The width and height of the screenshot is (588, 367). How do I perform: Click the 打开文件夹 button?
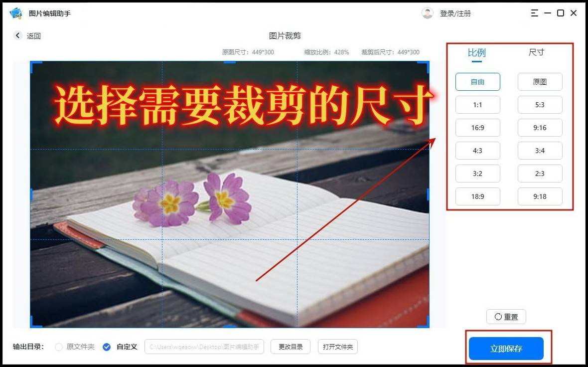tap(337, 347)
